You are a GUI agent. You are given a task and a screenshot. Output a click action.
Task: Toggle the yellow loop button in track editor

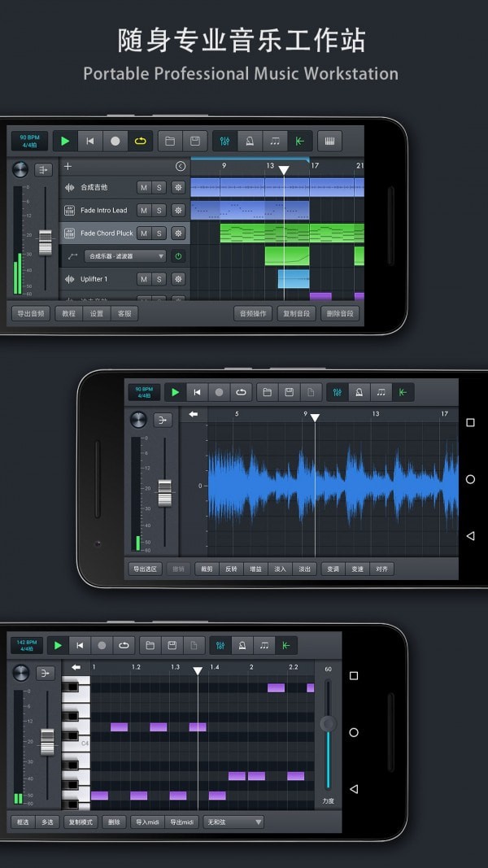coord(140,142)
